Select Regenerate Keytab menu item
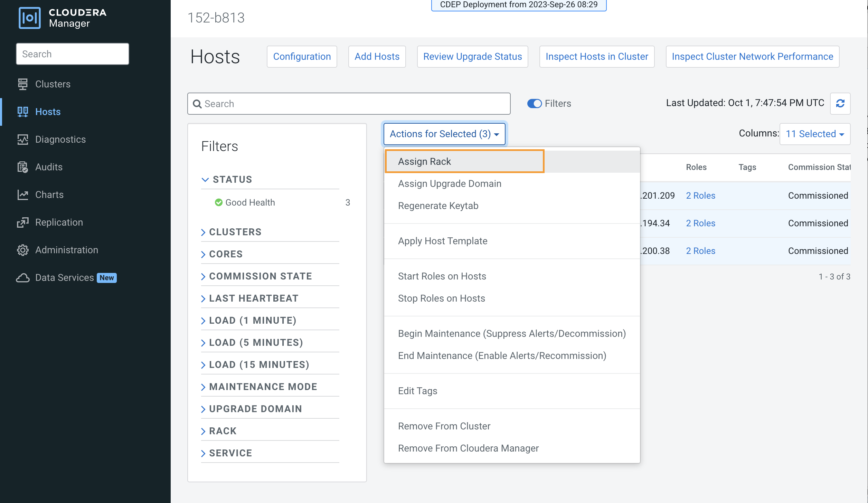The height and width of the screenshot is (503, 868). (x=438, y=206)
